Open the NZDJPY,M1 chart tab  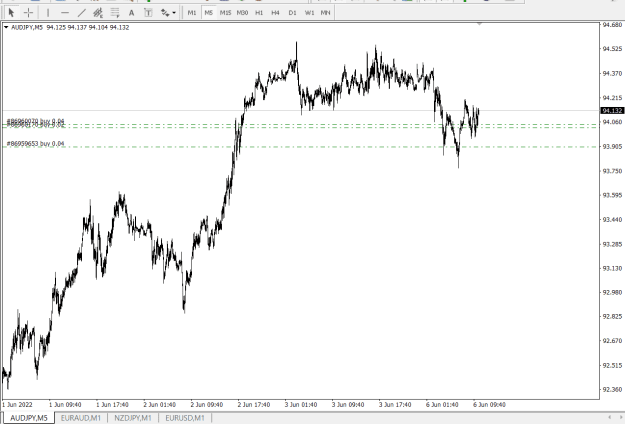(133, 418)
